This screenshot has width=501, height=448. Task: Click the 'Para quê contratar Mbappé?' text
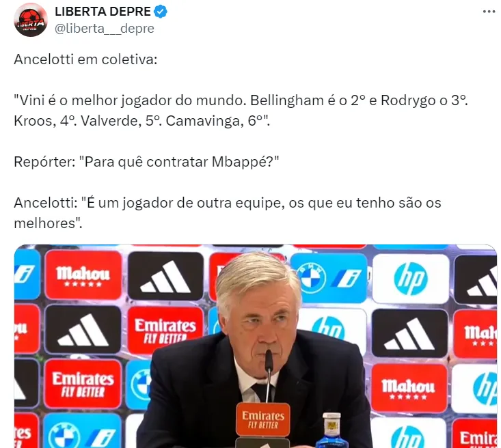point(182,162)
